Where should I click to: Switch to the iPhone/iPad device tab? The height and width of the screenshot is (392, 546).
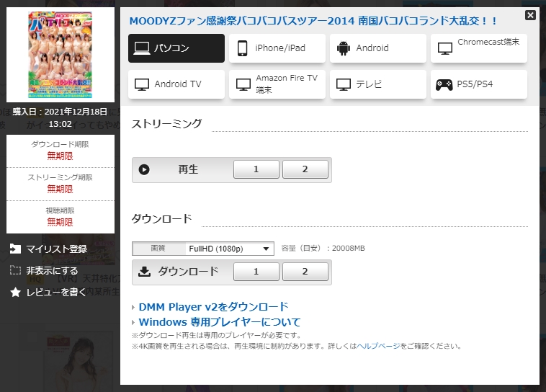(277, 48)
